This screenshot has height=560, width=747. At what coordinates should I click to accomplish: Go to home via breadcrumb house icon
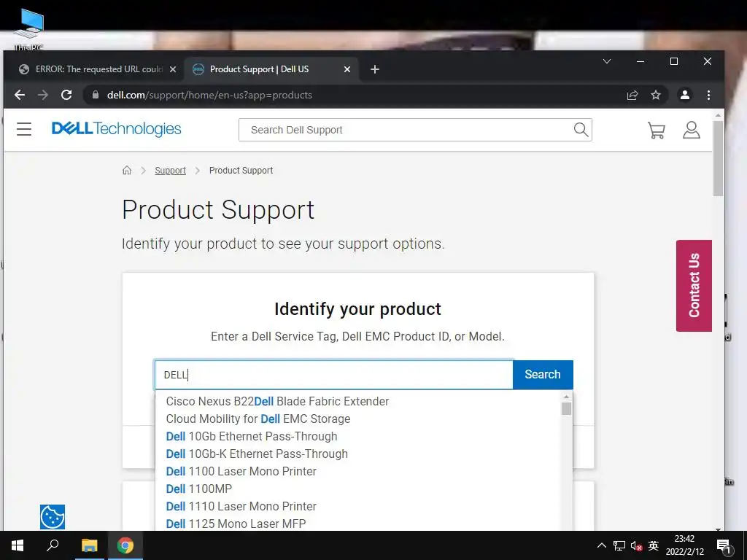pyautogui.click(x=127, y=170)
